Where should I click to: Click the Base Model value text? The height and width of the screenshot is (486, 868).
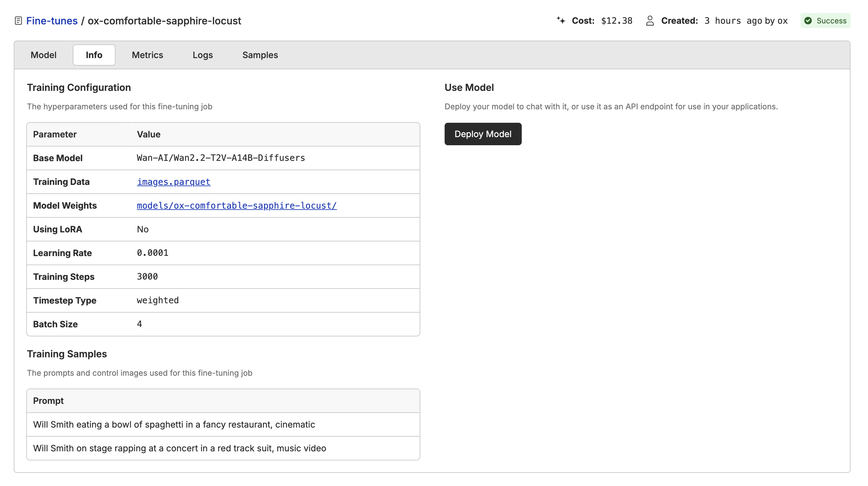tap(221, 158)
